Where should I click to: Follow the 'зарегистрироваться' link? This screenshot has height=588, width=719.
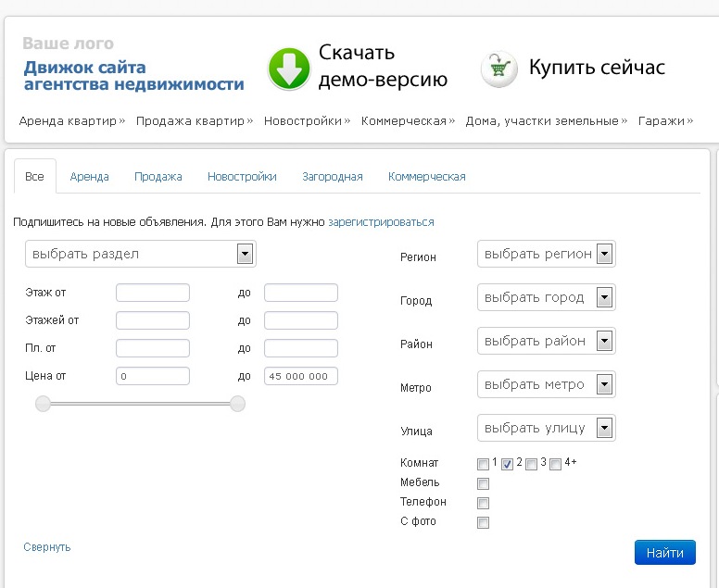[x=381, y=222]
